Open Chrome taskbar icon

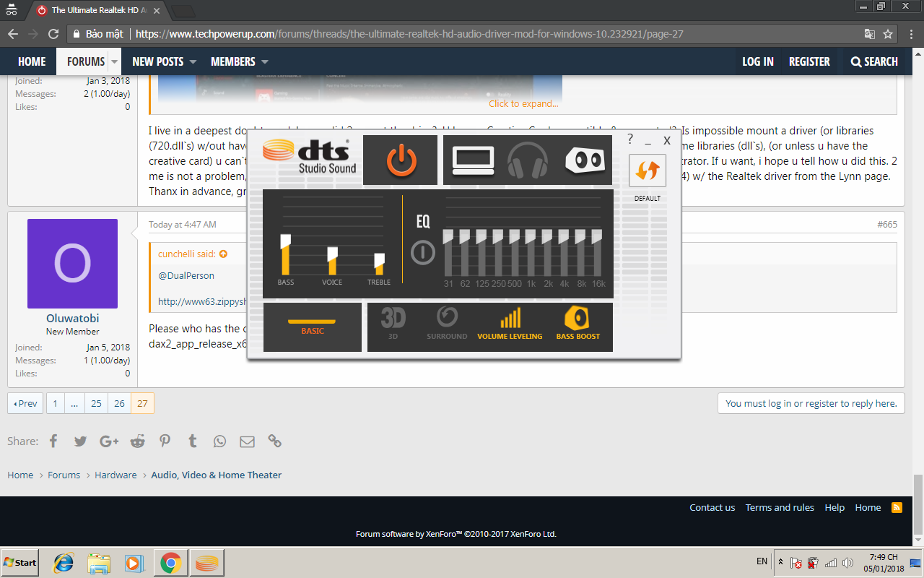pos(170,563)
